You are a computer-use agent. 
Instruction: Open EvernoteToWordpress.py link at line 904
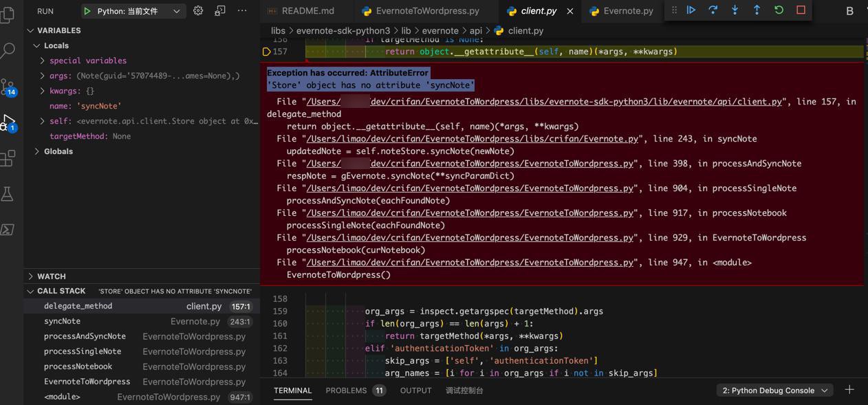(x=470, y=188)
